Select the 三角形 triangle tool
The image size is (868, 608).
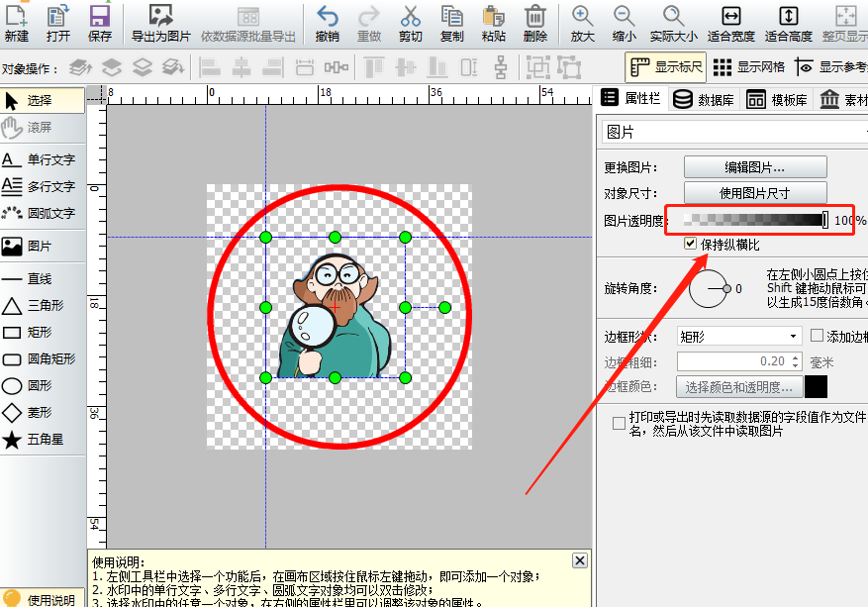pos(43,305)
